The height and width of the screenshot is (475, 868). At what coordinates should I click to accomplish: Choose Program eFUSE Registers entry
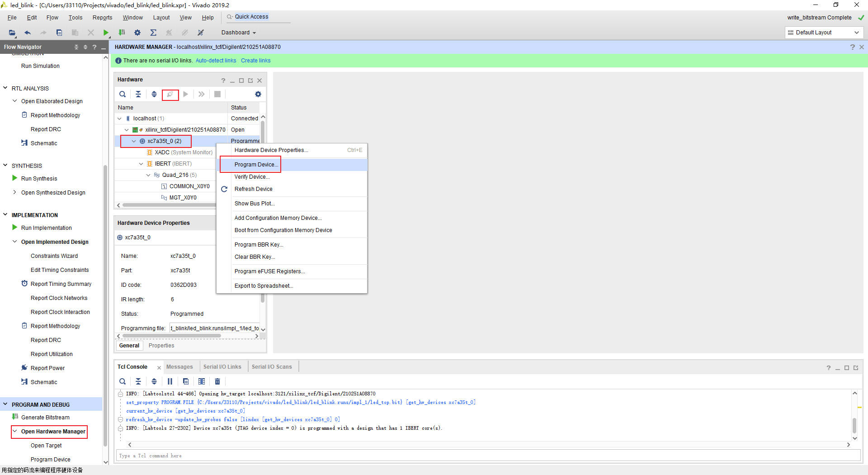292,271
